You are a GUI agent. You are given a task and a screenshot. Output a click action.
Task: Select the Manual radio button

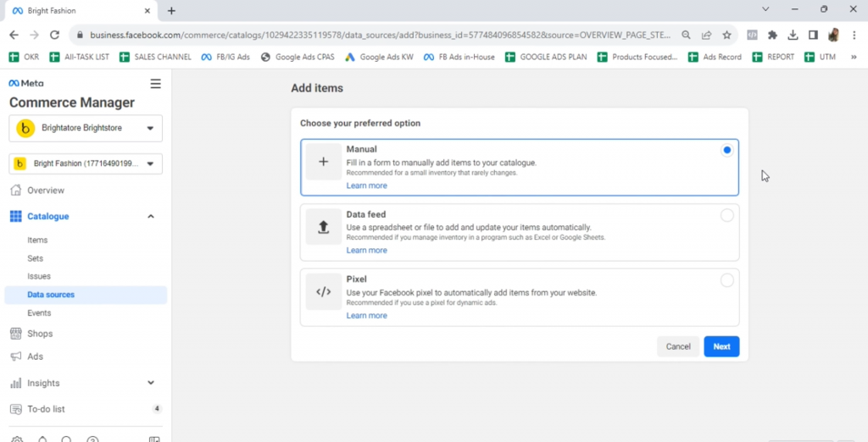pos(726,151)
